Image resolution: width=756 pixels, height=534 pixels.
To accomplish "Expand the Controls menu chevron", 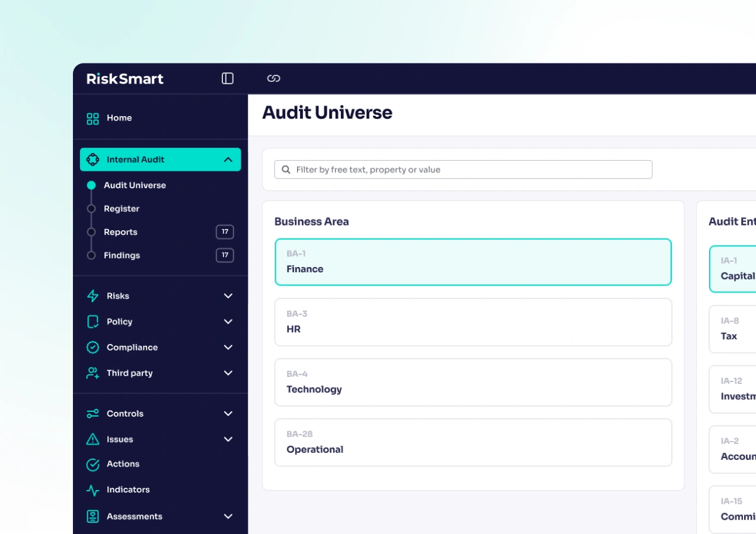I will [228, 414].
